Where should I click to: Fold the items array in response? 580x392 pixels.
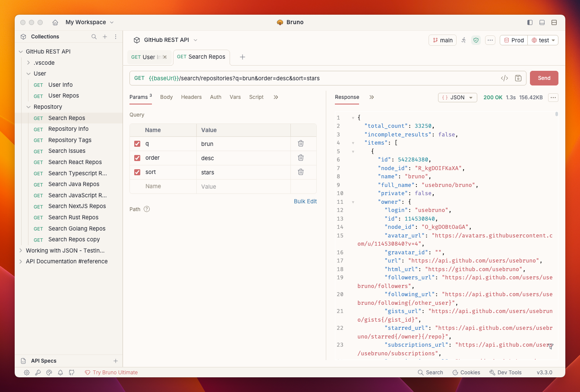tap(353, 143)
